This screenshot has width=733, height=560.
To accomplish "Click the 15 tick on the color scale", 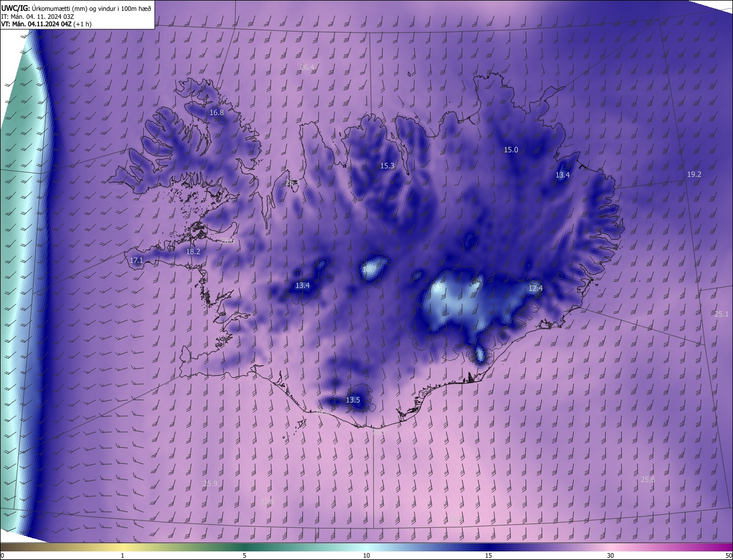I will pyautogui.click(x=488, y=556).
